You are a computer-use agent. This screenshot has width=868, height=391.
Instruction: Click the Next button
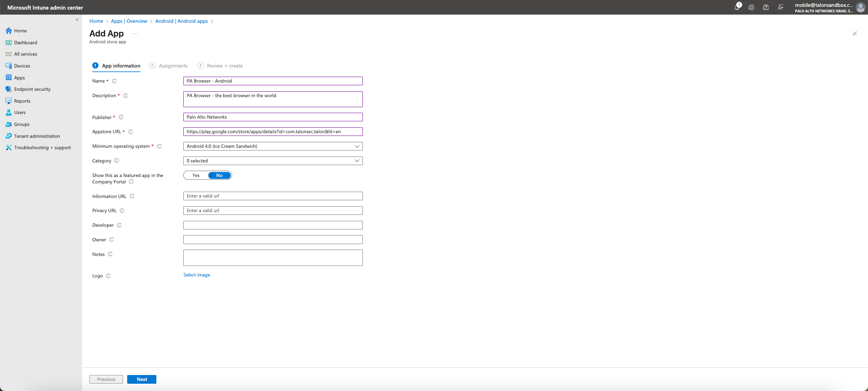pyautogui.click(x=142, y=380)
